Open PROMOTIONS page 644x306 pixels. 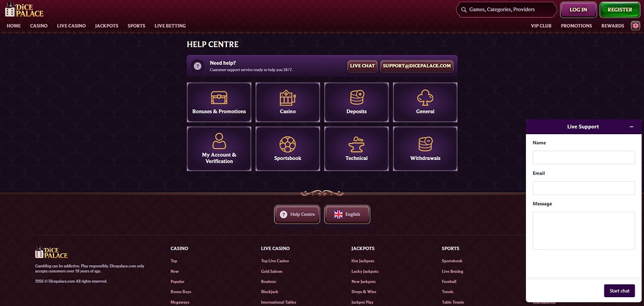[576, 25]
